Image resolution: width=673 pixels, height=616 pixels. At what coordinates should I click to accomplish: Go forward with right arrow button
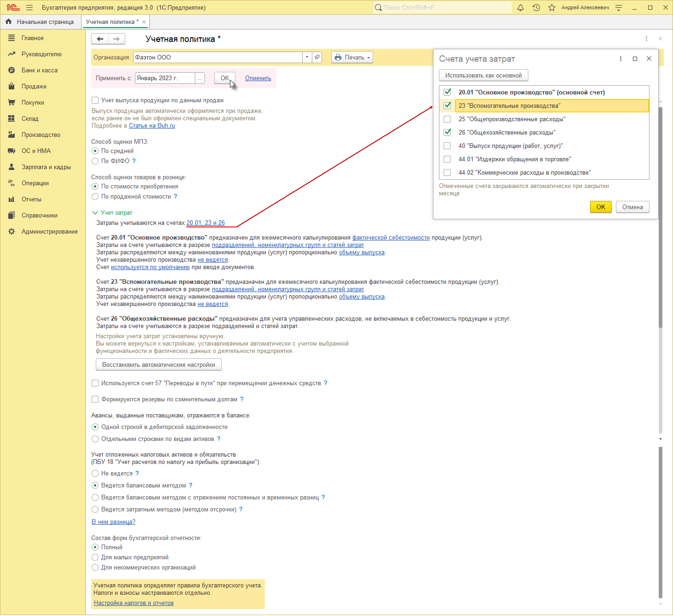[117, 39]
